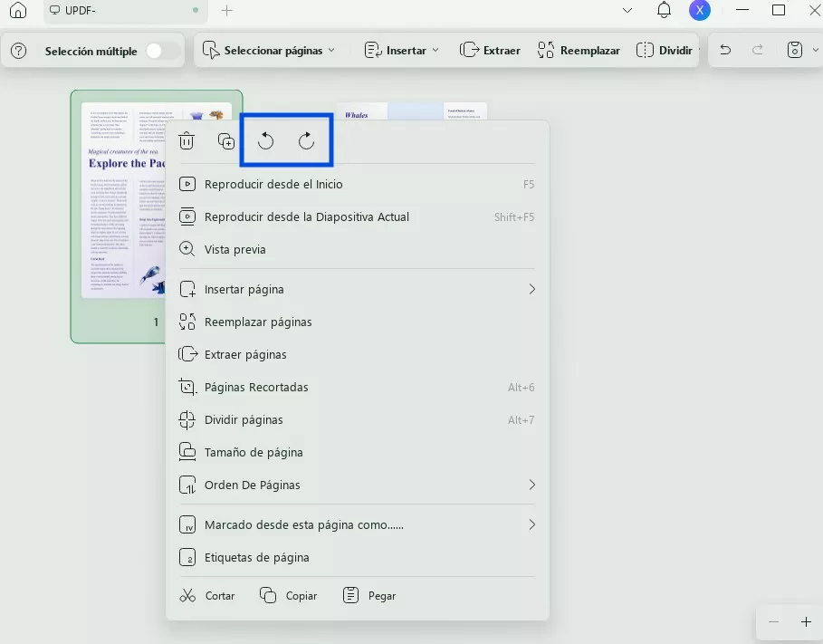Screen dimensions: 823x644
Task: Click the zoom in plus button
Action: click(806, 622)
